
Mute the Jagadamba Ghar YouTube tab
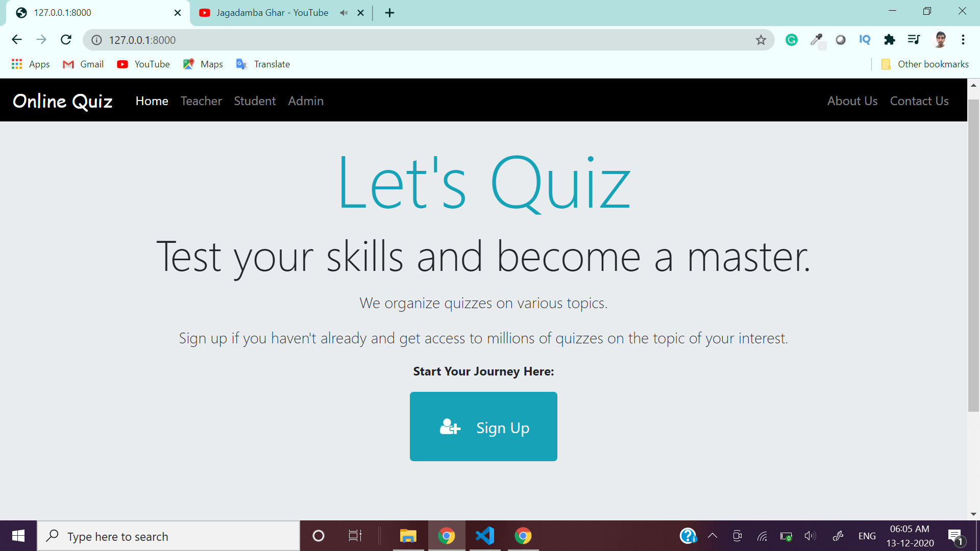click(344, 12)
